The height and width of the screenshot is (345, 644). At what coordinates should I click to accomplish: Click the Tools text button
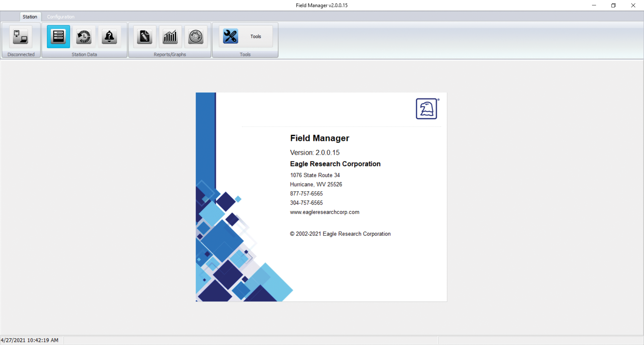[x=256, y=37]
